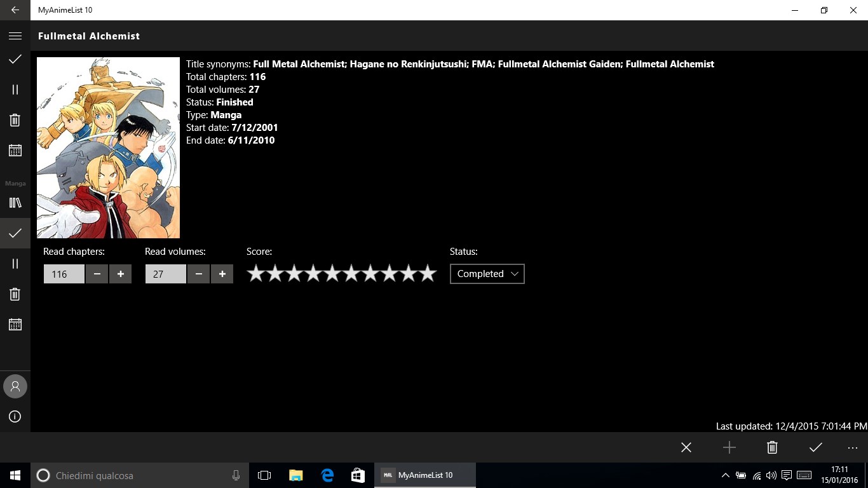Decrease read chapters with minus button

tap(97, 274)
